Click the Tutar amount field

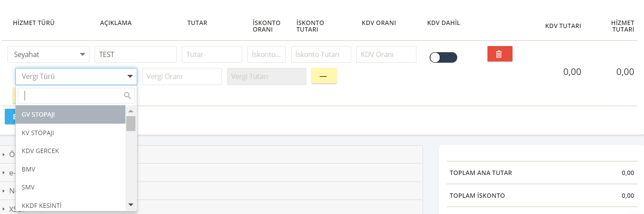212,54
